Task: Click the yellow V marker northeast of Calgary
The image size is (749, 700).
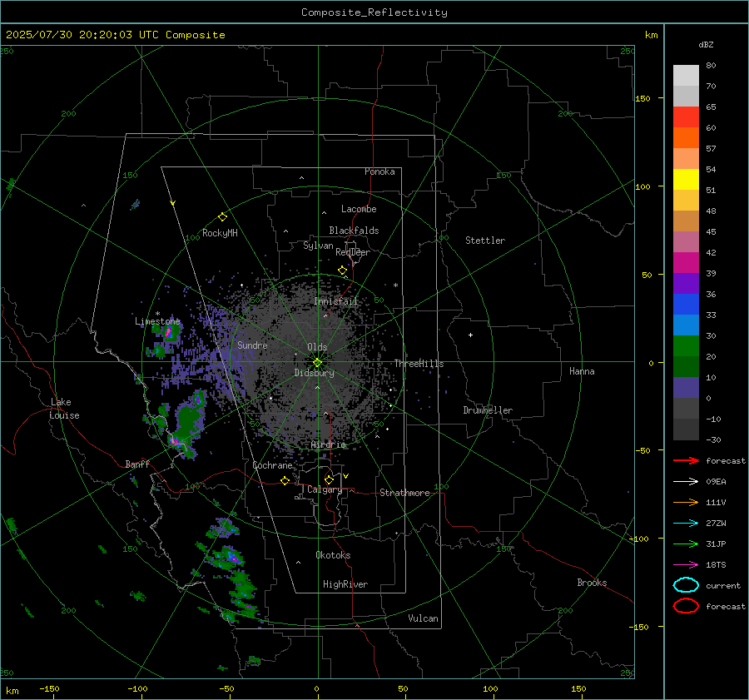Action: (346, 476)
